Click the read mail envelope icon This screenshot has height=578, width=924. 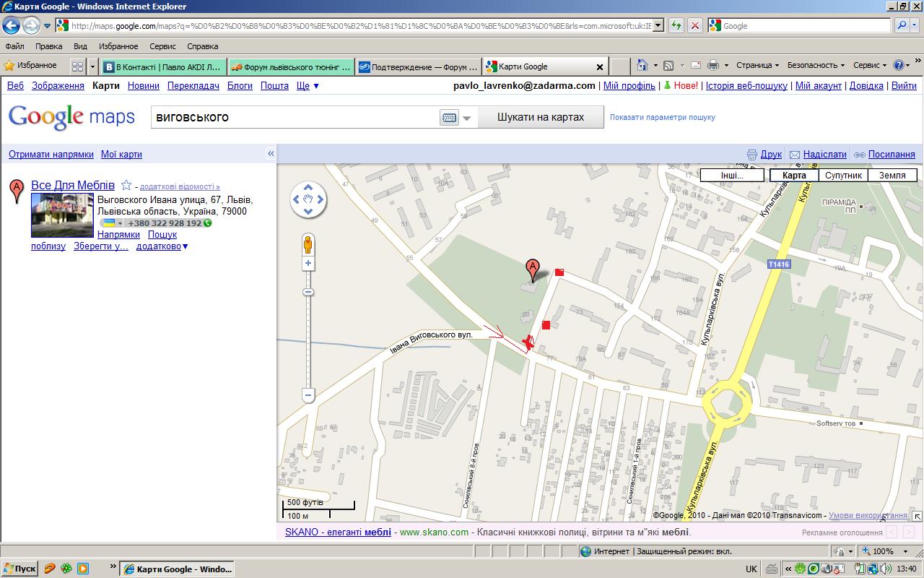tap(696, 66)
